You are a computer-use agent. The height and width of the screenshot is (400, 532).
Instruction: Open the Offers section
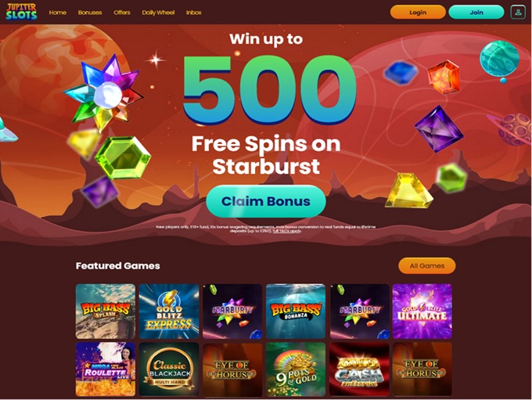[122, 13]
